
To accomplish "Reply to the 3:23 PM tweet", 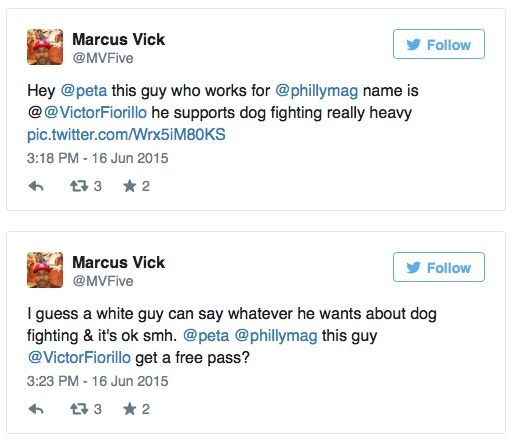I will [36, 409].
